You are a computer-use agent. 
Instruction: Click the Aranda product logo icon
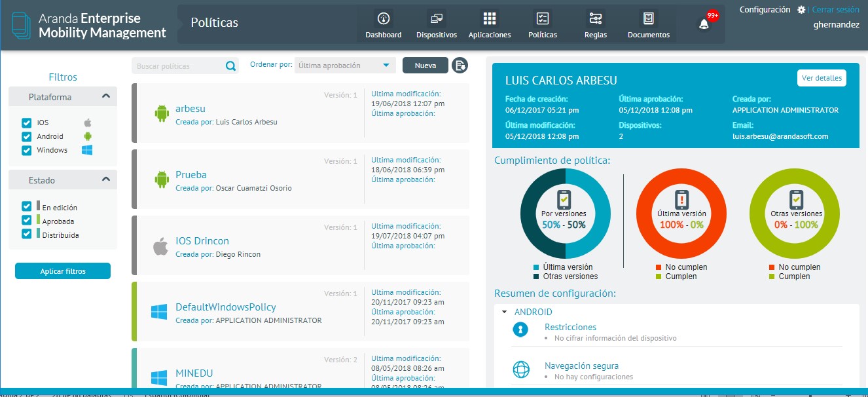pos(22,25)
